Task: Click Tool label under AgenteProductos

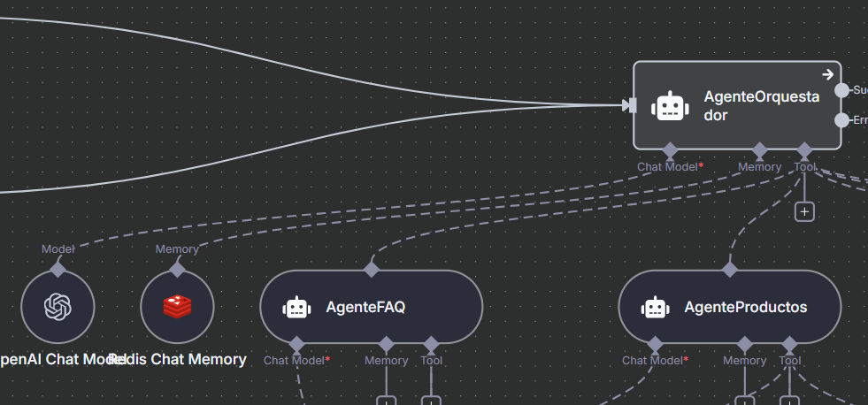Action: (x=790, y=361)
